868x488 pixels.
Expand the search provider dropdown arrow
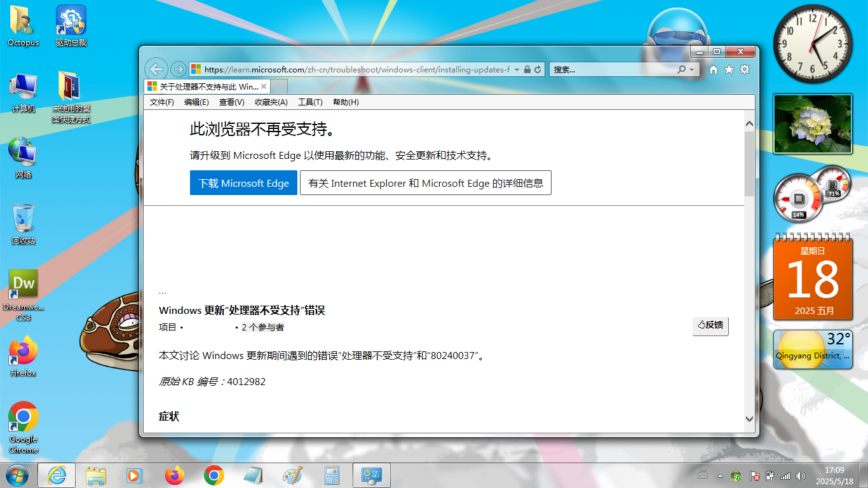click(x=692, y=69)
